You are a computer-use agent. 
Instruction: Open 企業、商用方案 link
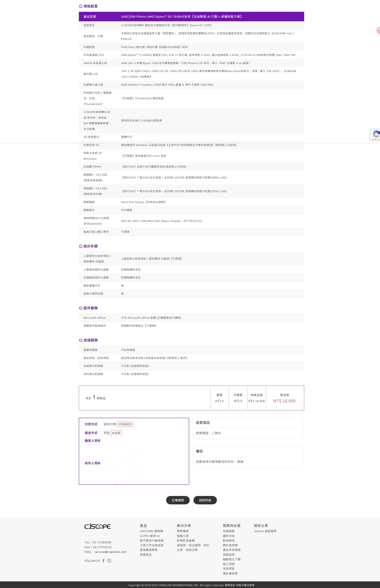tap(187, 550)
